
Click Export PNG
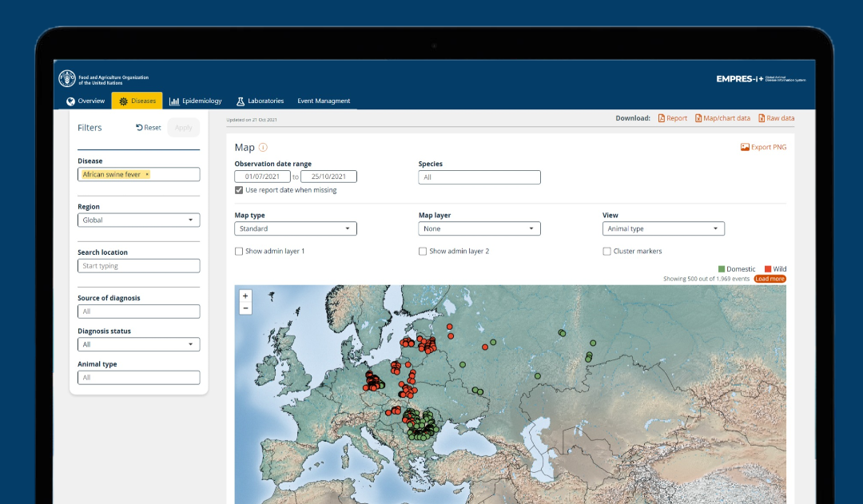(763, 148)
